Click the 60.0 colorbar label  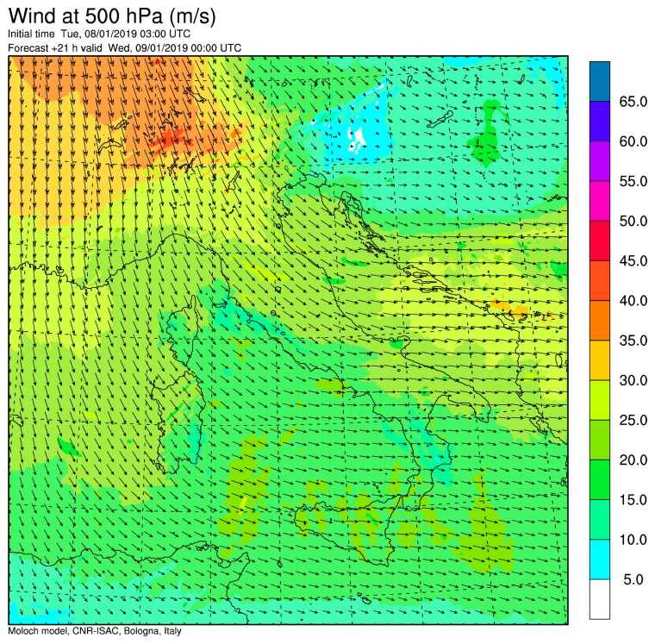click(633, 141)
